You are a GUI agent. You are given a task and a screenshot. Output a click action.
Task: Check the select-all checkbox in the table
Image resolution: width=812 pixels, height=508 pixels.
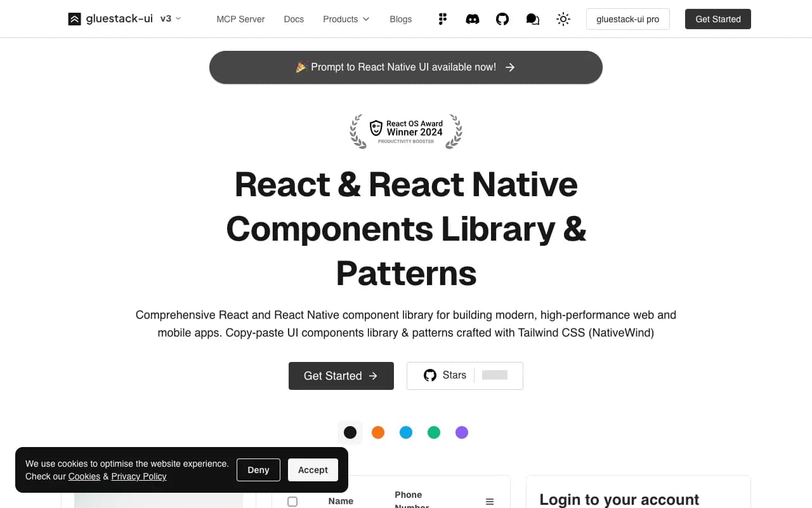coord(292,501)
